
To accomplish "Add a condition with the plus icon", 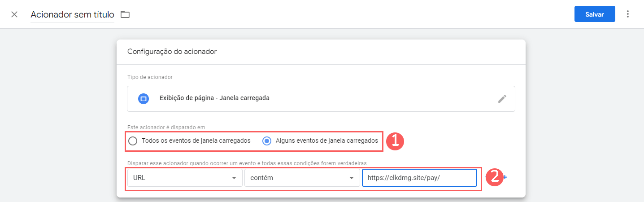I will [505, 177].
